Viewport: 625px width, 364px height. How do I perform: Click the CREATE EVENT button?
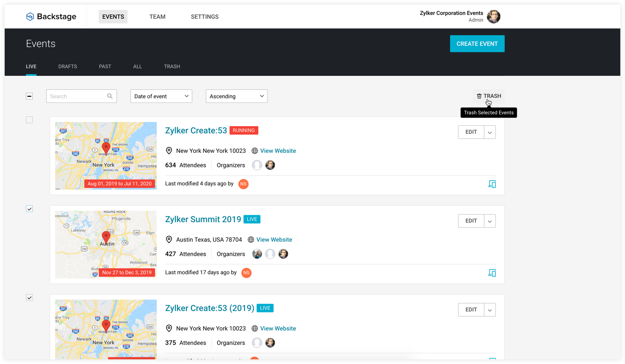point(477,44)
